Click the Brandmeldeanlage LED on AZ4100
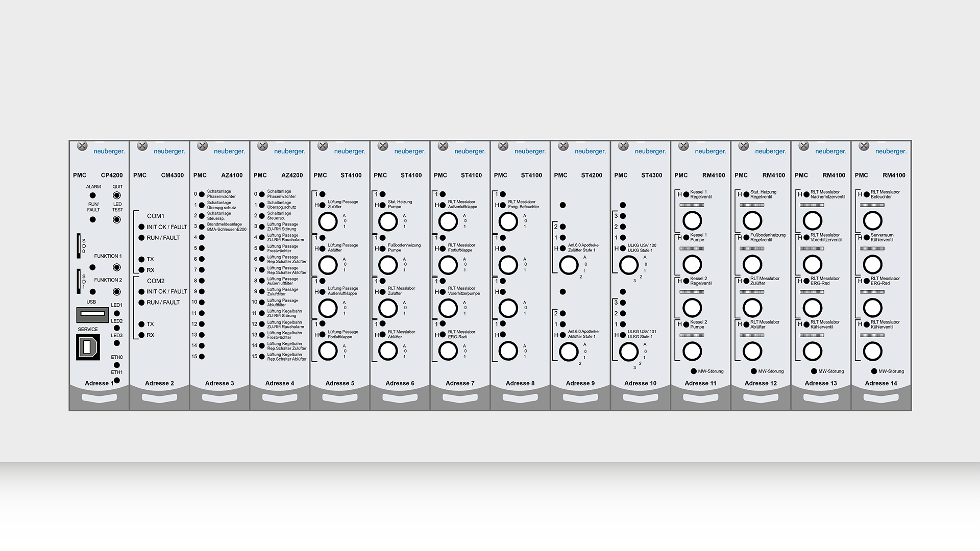The height and width of the screenshot is (551, 980). click(x=202, y=227)
